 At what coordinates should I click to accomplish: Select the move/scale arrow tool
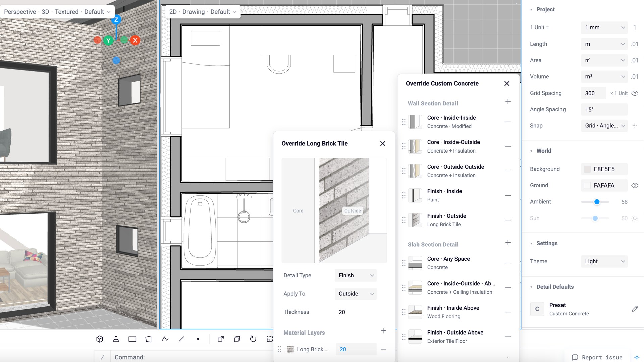coord(221,339)
